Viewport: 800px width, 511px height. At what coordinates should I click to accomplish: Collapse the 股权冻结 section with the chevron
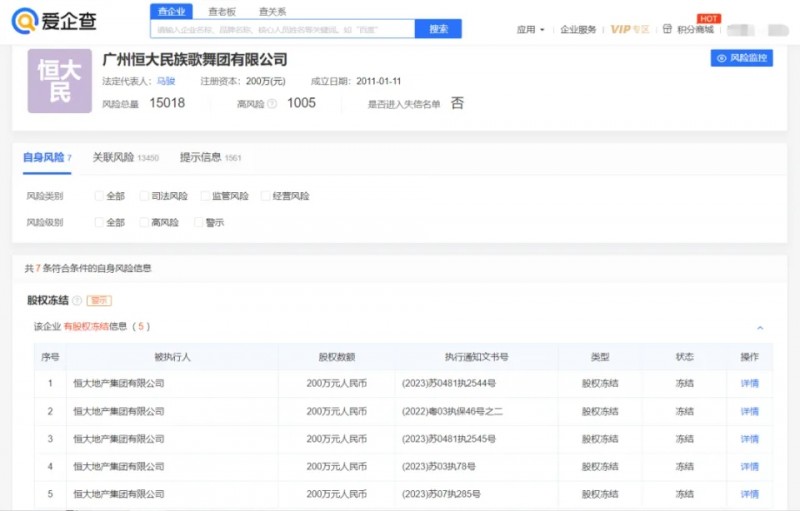[760, 327]
